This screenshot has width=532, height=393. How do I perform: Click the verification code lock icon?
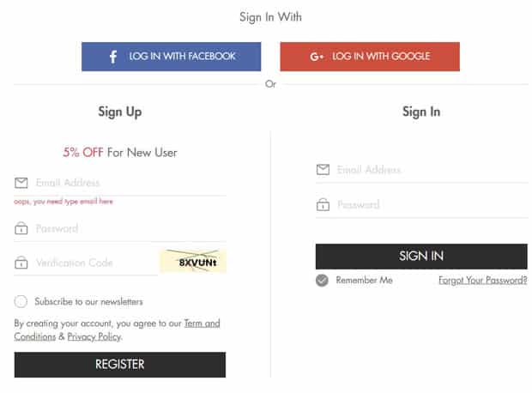[x=21, y=263]
